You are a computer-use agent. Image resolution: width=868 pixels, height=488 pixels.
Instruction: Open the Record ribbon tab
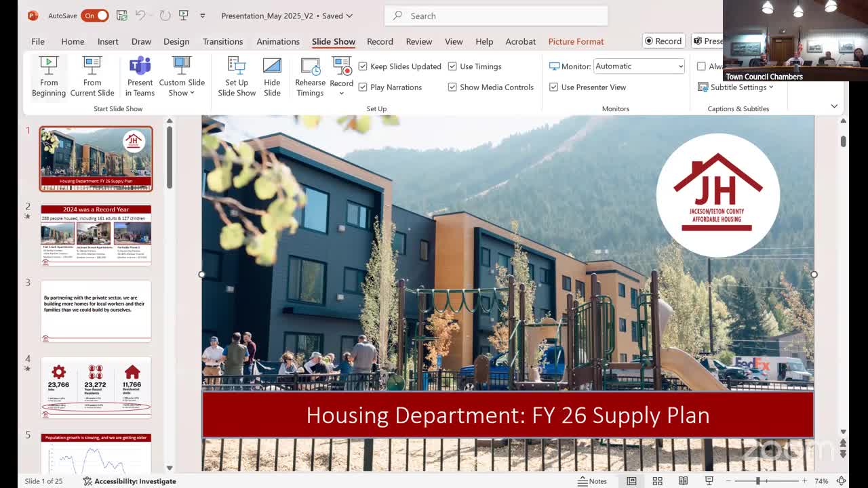click(x=380, y=41)
